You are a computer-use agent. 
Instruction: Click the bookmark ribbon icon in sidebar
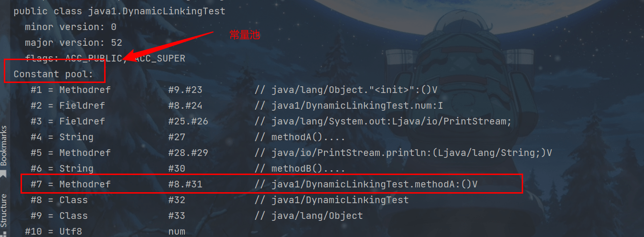click(x=4, y=175)
